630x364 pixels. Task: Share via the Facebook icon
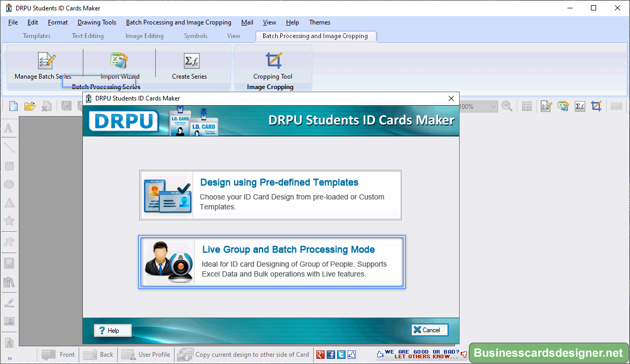331,355
